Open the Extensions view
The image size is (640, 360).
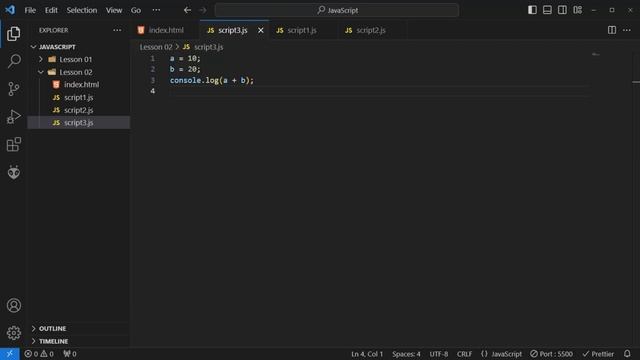[13, 144]
